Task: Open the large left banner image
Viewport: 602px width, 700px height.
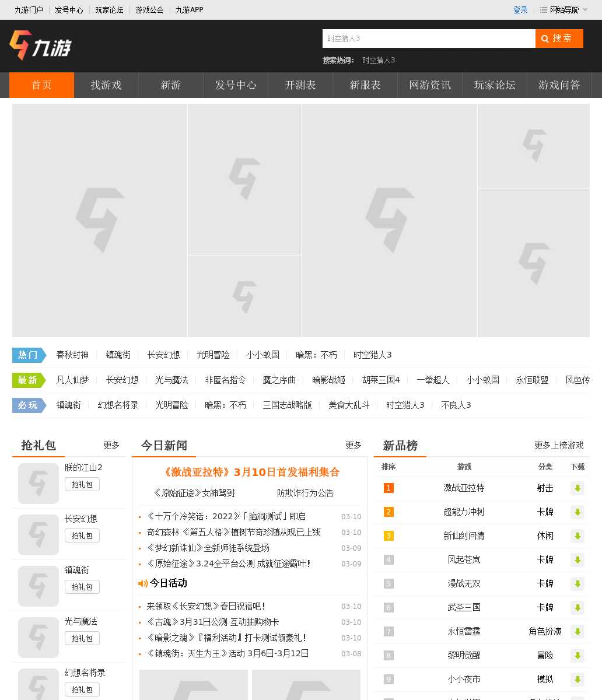Action: (100, 220)
